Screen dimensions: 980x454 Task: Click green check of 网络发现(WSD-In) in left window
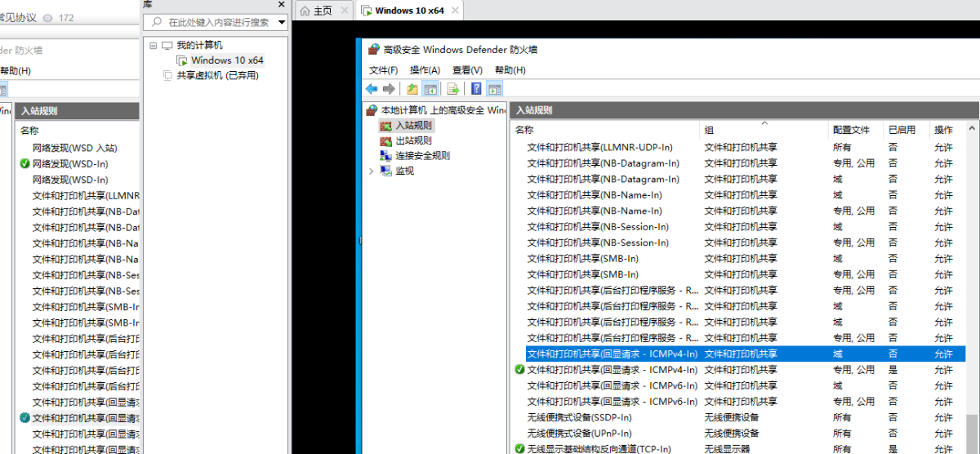25,163
